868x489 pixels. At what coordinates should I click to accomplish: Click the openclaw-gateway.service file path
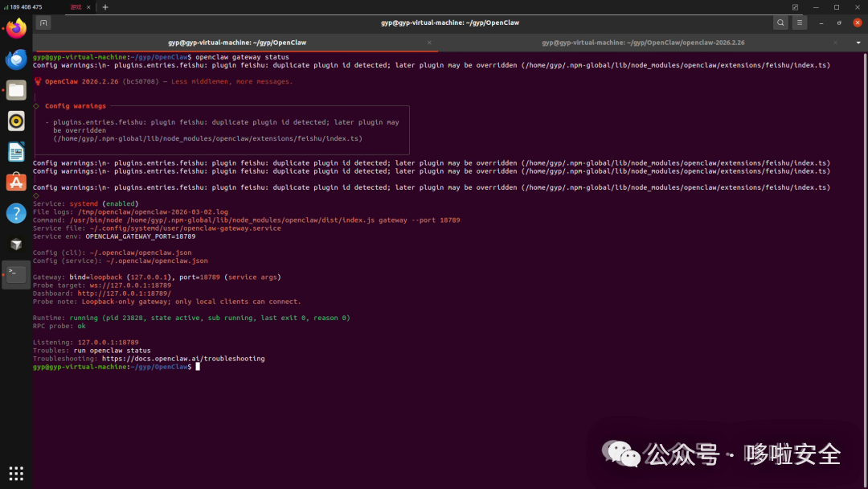pyautogui.click(x=186, y=228)
